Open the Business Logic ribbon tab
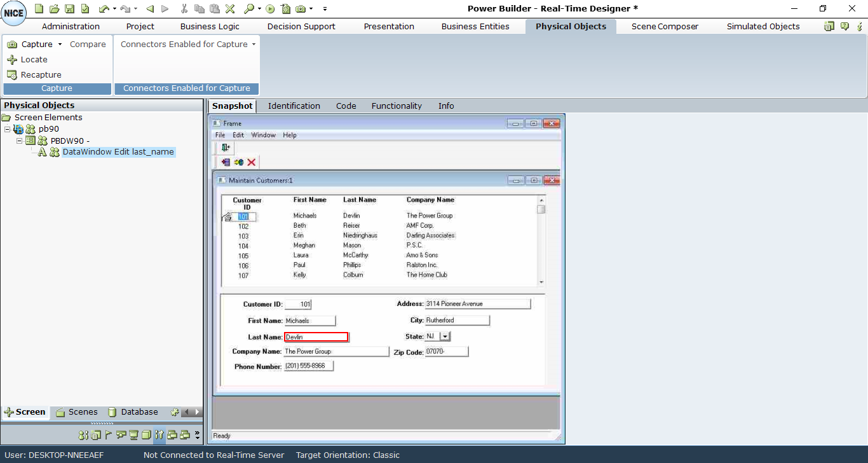The image size is (868, 463). [x=210, y=27]
